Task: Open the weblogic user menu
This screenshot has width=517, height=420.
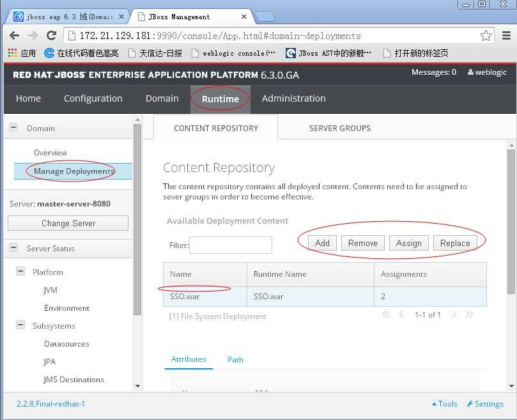Action: [487, 72]
